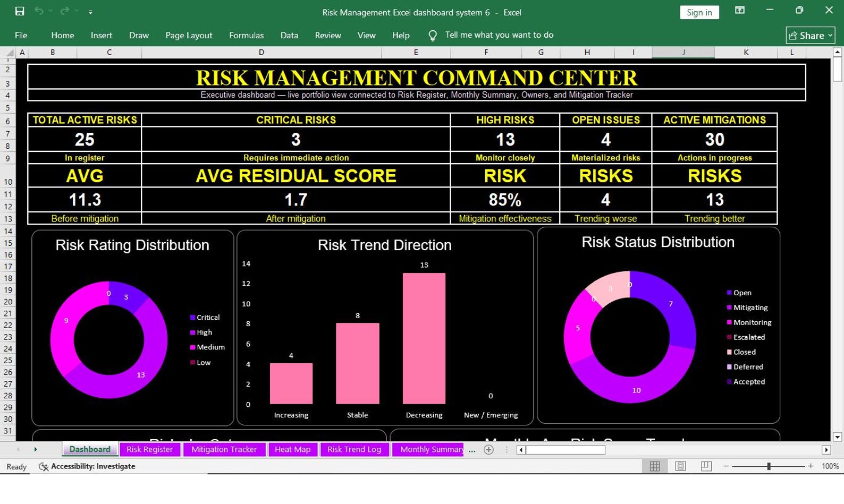This screenshot has width=844, height=504.
Task: Click the TOTAL ACTIVE RISKS value 25
Action: coord(85,139)
